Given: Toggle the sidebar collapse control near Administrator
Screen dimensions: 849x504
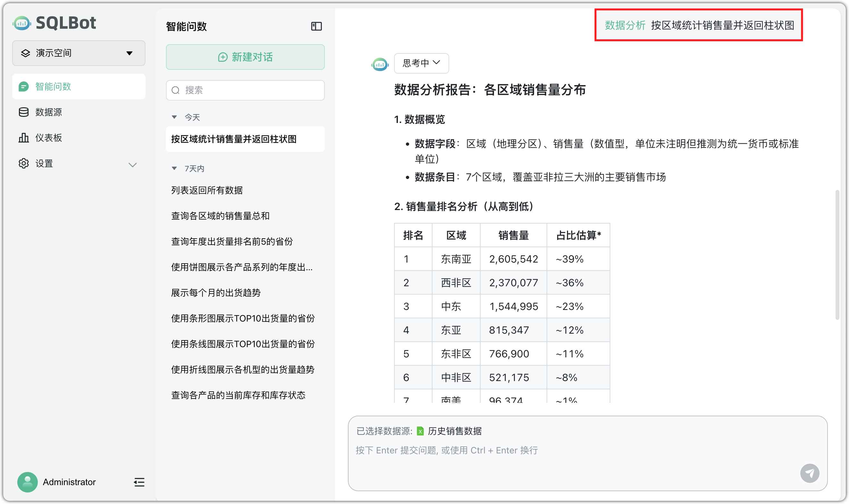Looking at the screenshot, I should click(x=139, y=482).
